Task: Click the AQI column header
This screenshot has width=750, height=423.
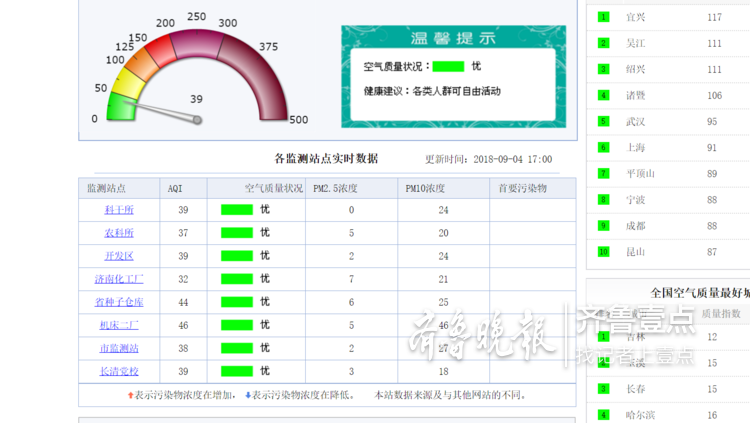Action: (175, 188)
